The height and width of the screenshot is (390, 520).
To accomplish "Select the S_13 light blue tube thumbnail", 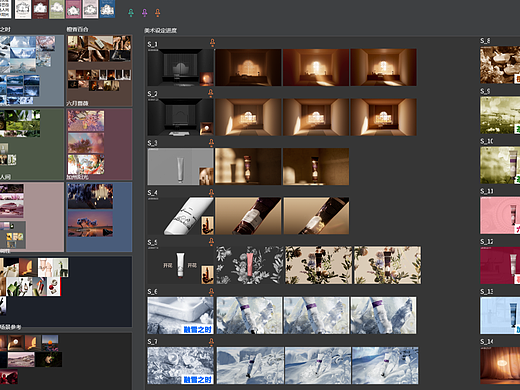I will 500,316.
